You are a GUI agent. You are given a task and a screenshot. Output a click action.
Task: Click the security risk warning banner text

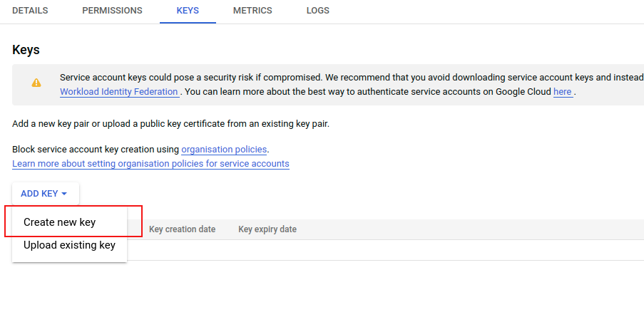click(x=352, y=78)
